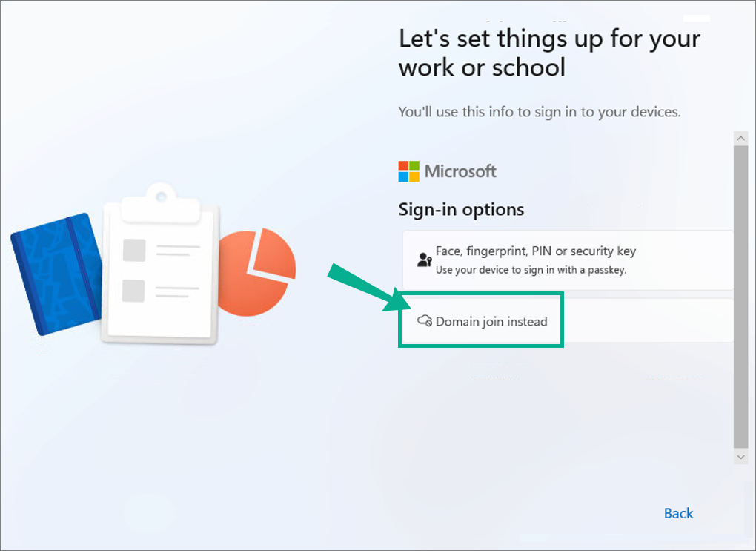Select Domain join instead option
The image size is (756, 551).
568,321
